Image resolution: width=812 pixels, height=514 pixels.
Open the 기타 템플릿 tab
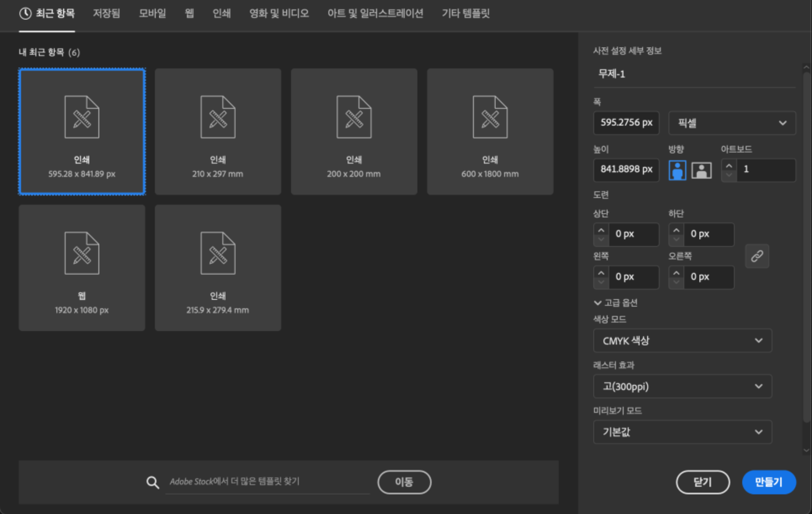pyautogui.click(x=466, y=13)
